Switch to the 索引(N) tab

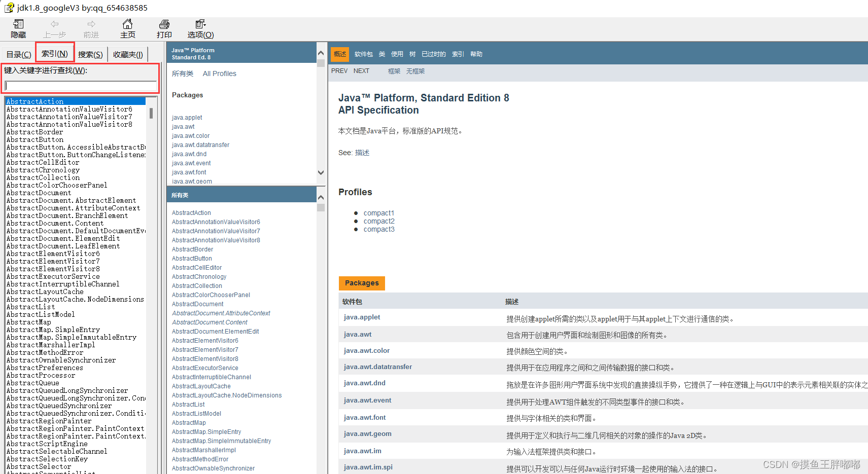[x=55, y=53]
